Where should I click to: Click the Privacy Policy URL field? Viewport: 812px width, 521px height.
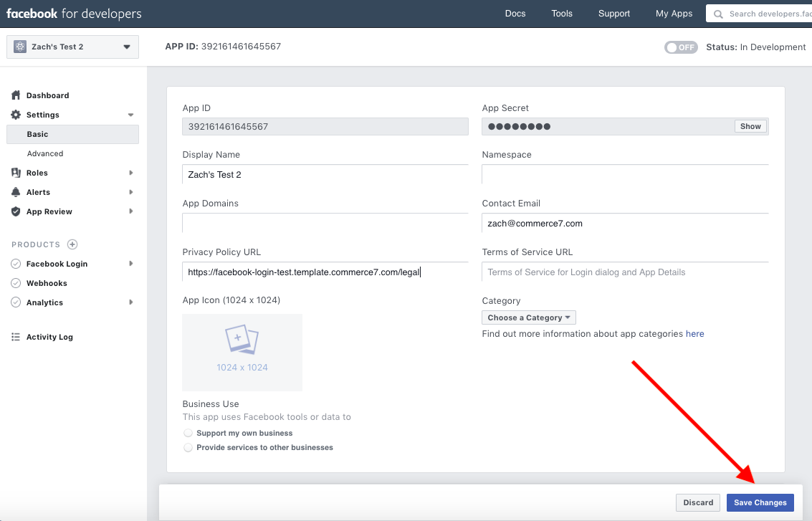(x=325, y=272)
